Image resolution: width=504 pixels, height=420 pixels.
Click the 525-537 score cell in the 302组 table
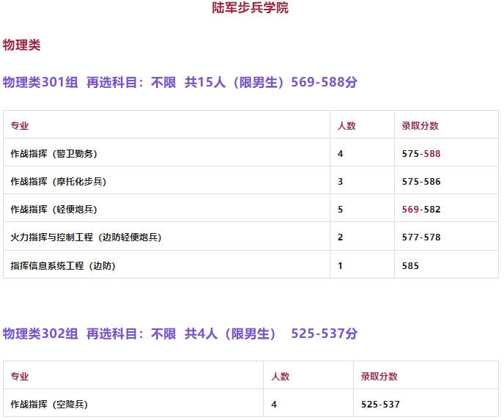380,405
